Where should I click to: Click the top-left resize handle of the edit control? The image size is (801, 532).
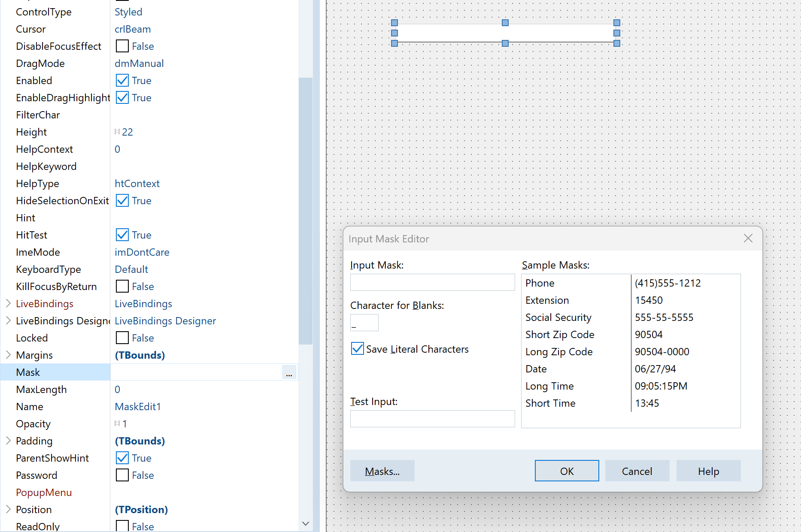[x=394, y=23]
